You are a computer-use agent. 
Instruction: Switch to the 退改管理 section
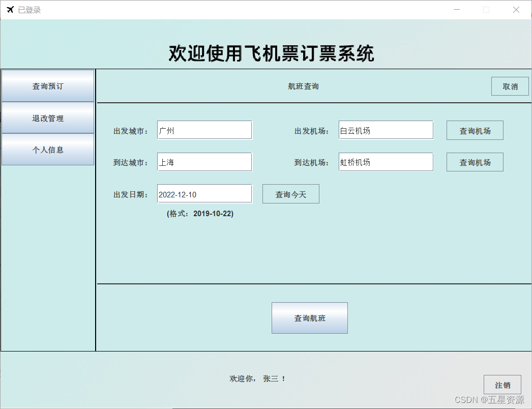(x=48, y=118)
